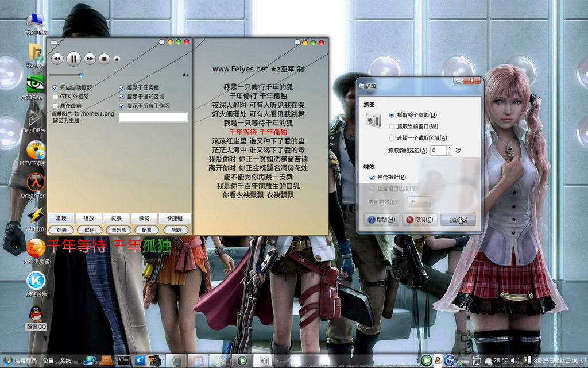Enable GTK 外框架 checkbox
The image size is (588, 368).
point(55,97)
